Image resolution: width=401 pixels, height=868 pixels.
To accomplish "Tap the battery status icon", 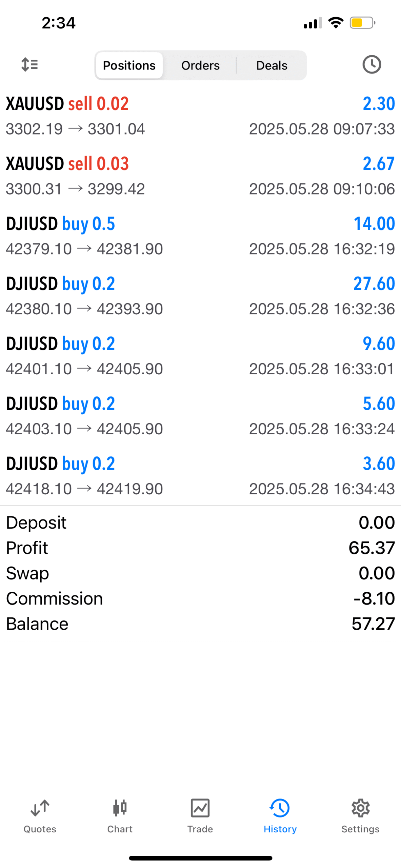I will [x=362, y=23].
